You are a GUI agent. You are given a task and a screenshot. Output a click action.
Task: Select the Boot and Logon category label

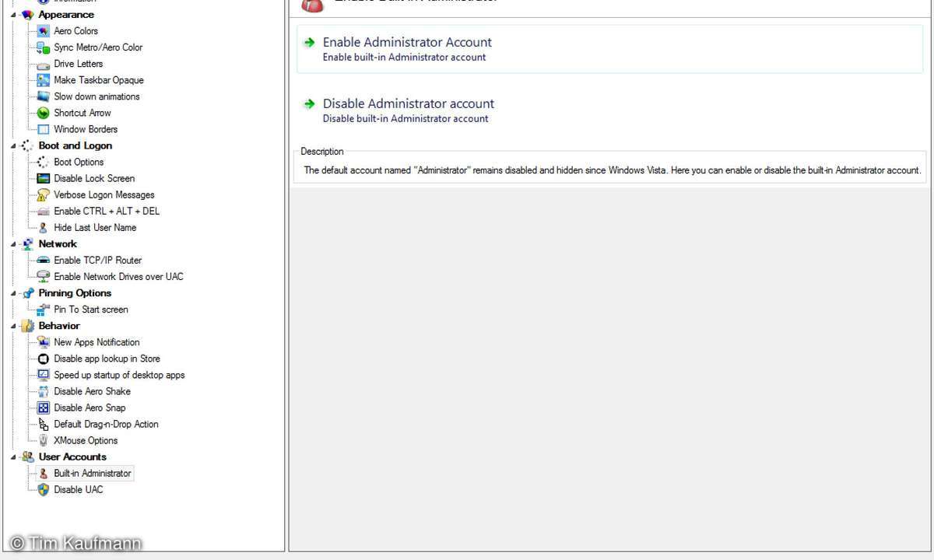(x=75, y=145)
